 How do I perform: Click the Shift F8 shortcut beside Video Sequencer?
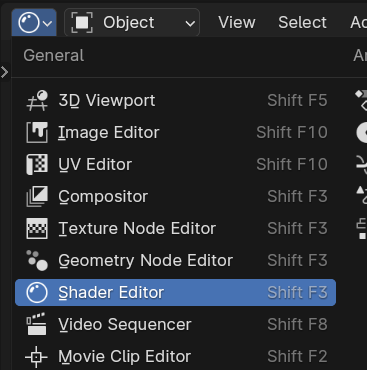pyautogui.click(x=297, y=324)
